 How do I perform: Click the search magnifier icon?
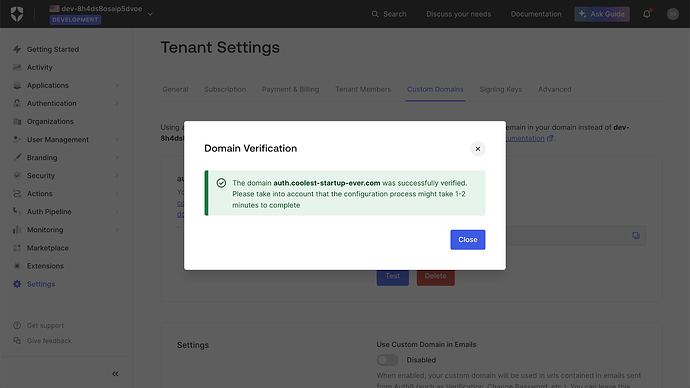375,14
